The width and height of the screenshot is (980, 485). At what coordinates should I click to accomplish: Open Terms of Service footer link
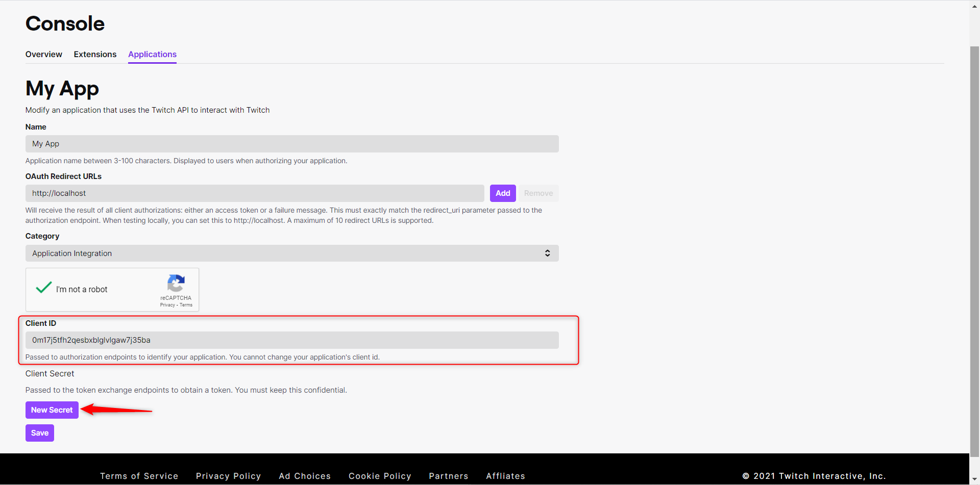coord(139,476)
